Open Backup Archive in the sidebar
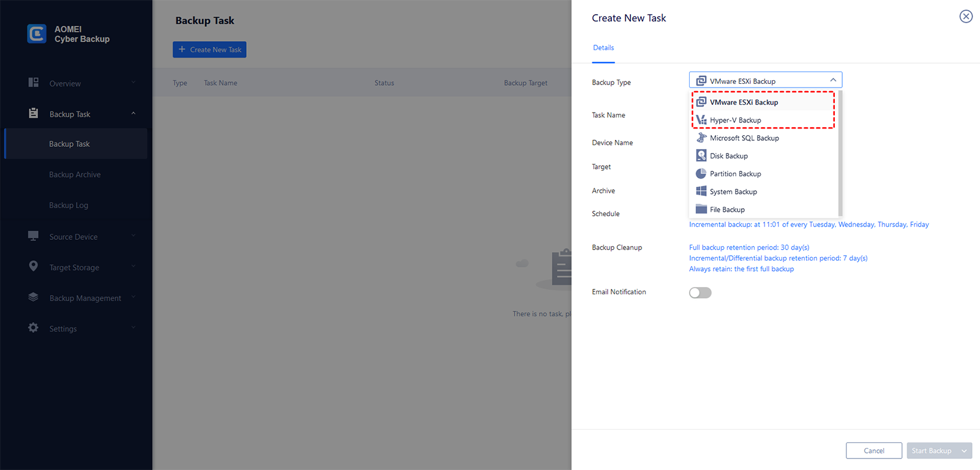 click(x=75, y=175)
